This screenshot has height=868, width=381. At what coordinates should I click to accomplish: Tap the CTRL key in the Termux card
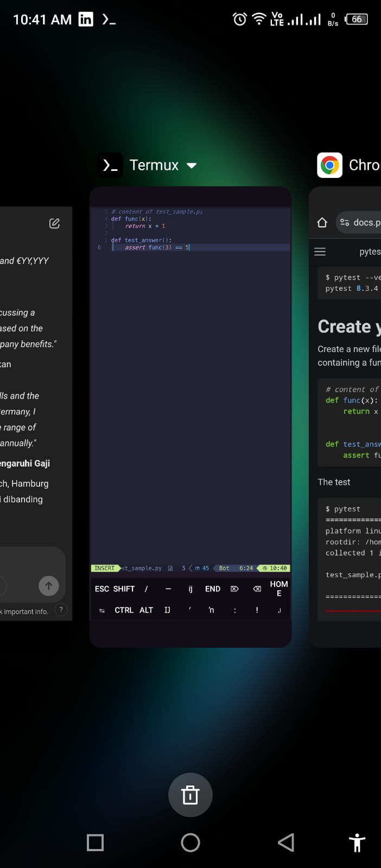(x=124, y=610)
